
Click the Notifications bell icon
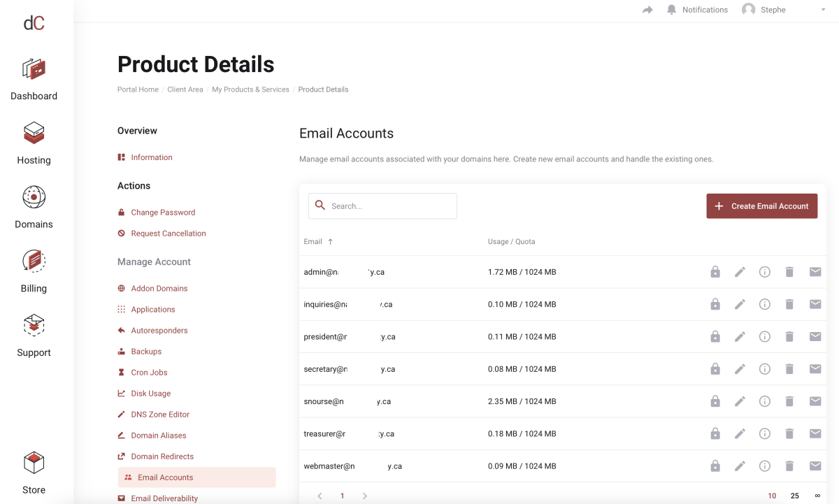click(x=671, y=10)
